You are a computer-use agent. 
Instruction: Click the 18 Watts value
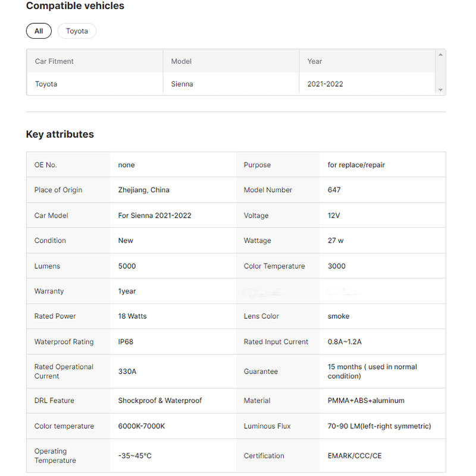tap(132, 317)
